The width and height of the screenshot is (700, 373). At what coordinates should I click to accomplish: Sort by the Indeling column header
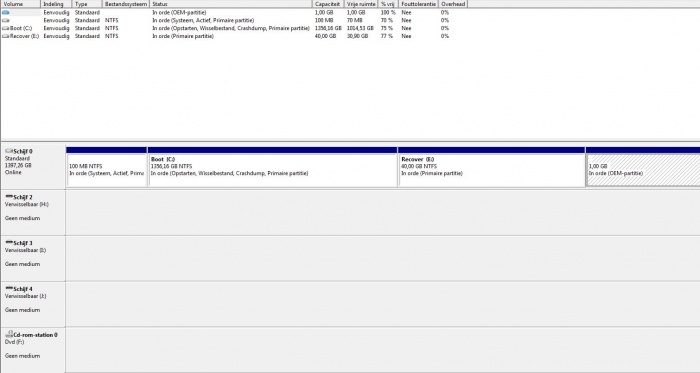56,4
